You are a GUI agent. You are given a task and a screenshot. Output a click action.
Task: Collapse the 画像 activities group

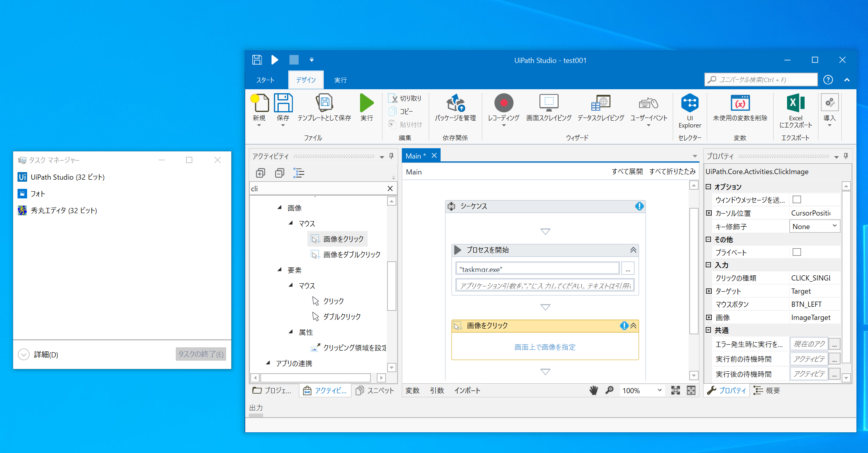coord(280,208)
